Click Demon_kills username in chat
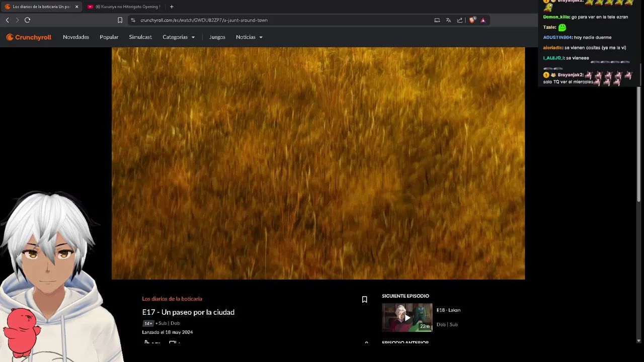Screen dimensions: 644x362 coord(556,17)
